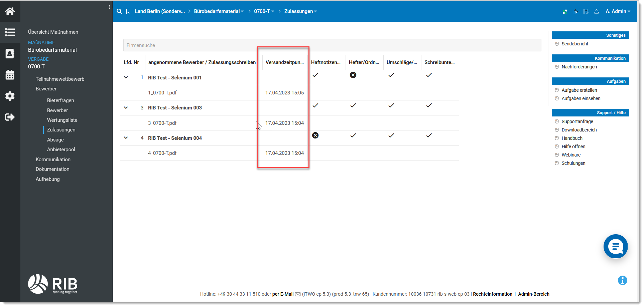The height and width of the screenshot is (307, 644).
Task: Open Anbieterpool in the navigation menu
Action: (x=61, y=149)
